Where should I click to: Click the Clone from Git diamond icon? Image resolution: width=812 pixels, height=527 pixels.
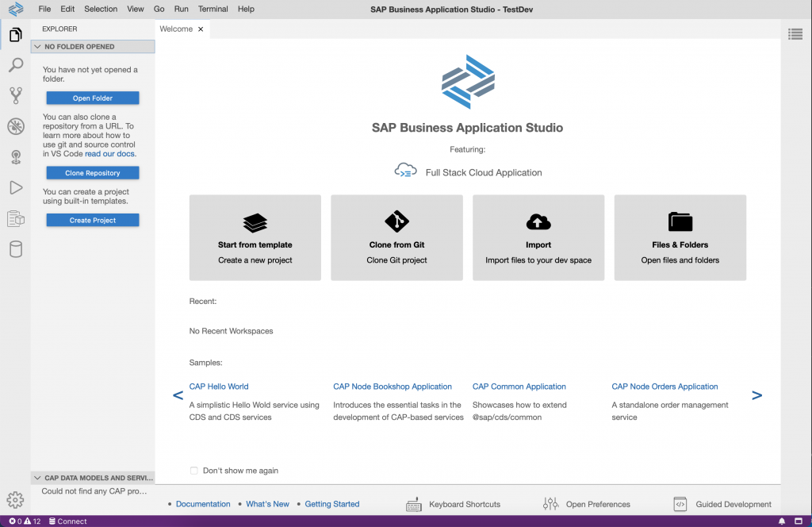pyautogui.click(x=396, y=221)
